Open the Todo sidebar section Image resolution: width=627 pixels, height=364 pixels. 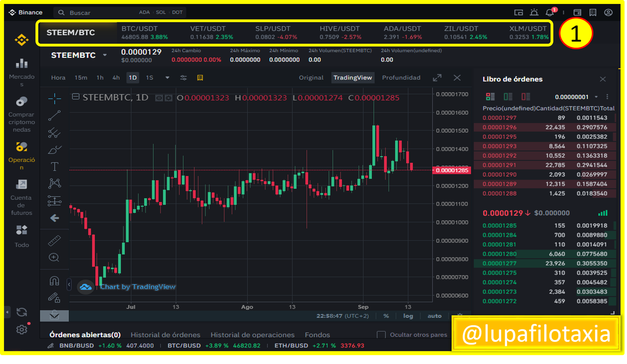(22, 236)
